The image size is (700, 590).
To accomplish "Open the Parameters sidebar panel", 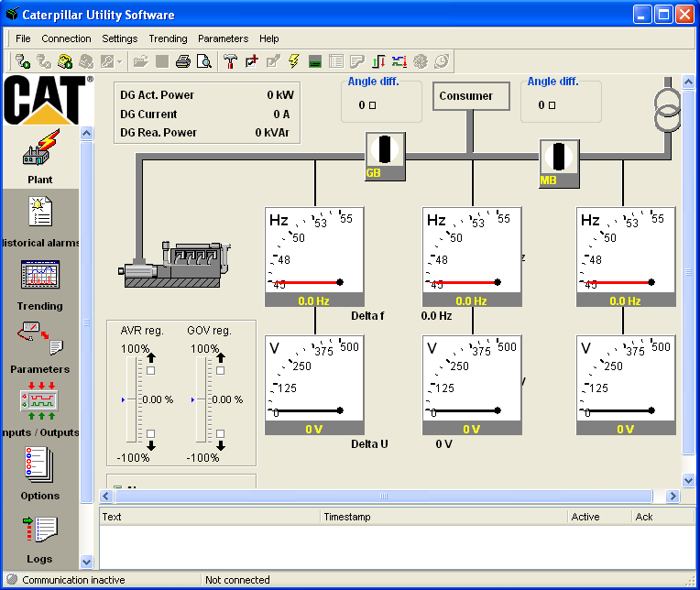I will [40, 348].
